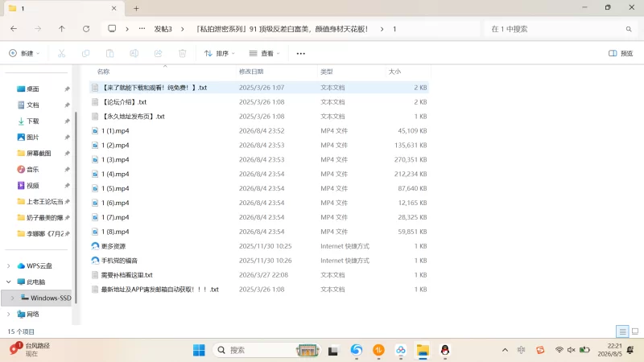
Task: Click the Forward navigation arrow
Action: tap(38, 29)
